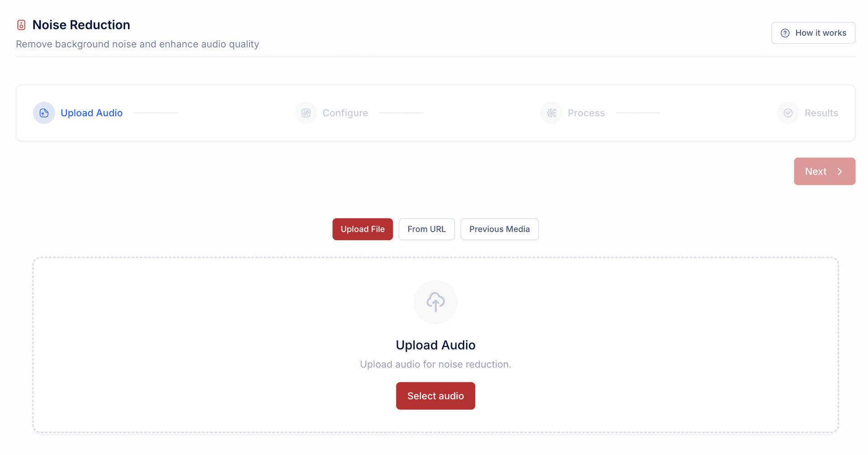
Task: Click the question mark help icon
Action: click(x=785, y=33)
